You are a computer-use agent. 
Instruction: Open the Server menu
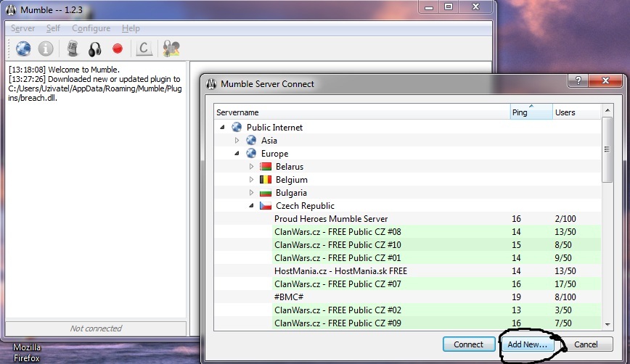point(23,28)
